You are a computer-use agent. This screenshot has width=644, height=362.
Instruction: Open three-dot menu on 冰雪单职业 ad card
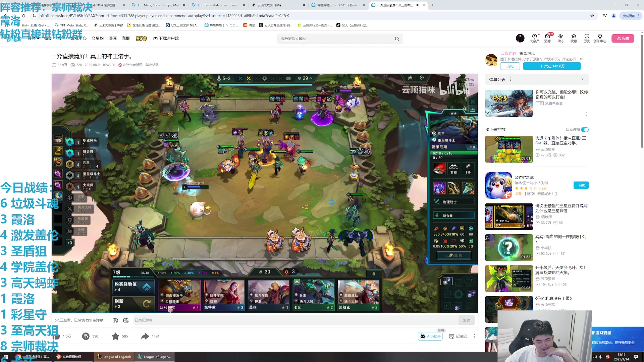pyautogui.click(x=586, y=114)
